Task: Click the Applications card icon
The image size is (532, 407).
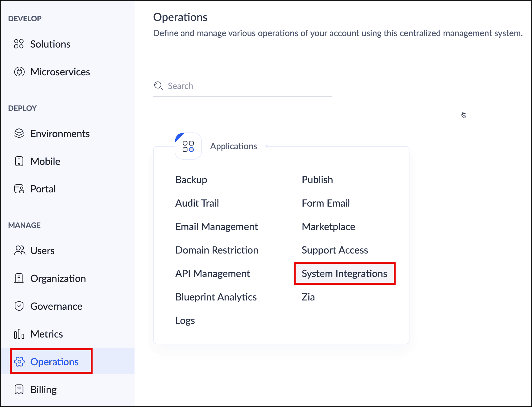Action: click(188, 146)
